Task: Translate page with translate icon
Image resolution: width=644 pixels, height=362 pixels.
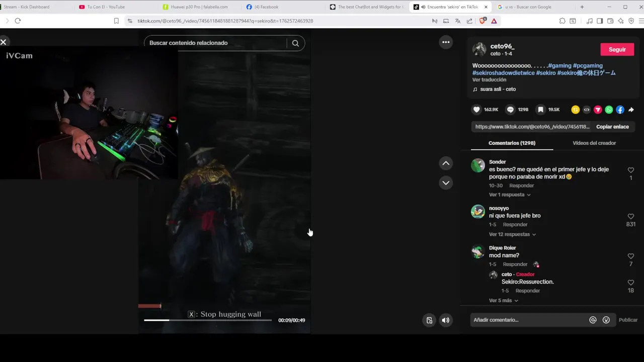Action: pyautogui.click(x=457, y=21)
